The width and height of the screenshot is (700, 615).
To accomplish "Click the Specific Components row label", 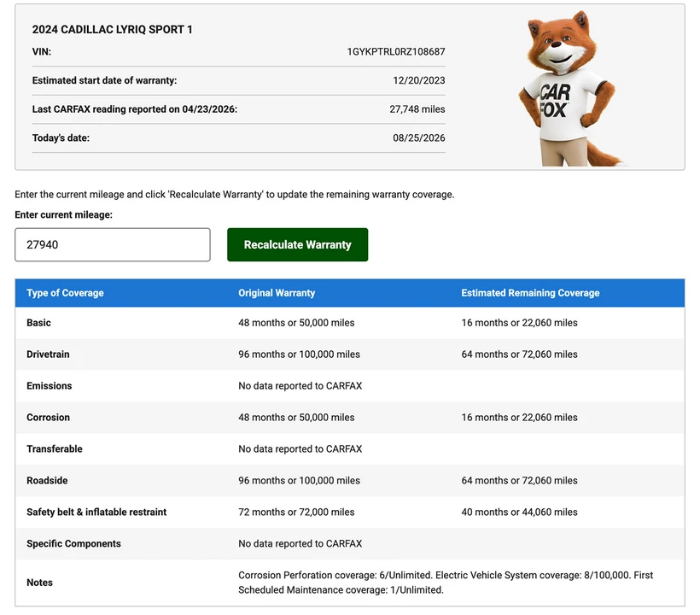I will [x=73, y=543].
